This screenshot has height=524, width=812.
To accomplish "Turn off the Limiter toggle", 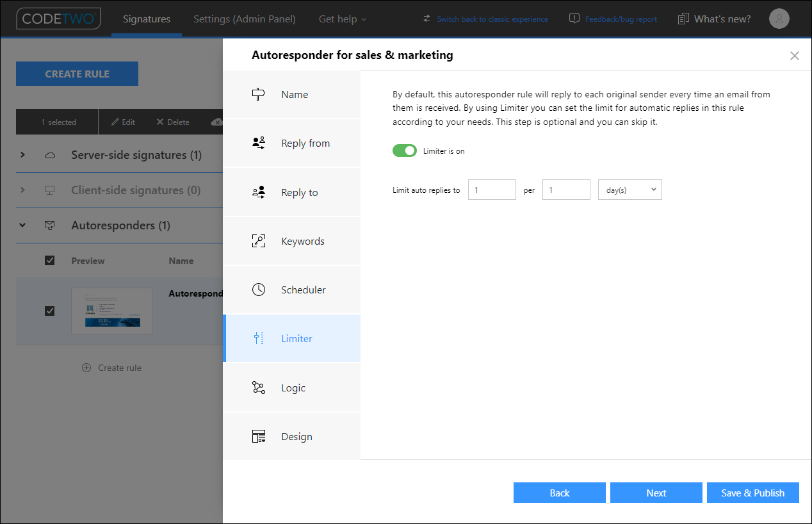I will pos(405,151).
